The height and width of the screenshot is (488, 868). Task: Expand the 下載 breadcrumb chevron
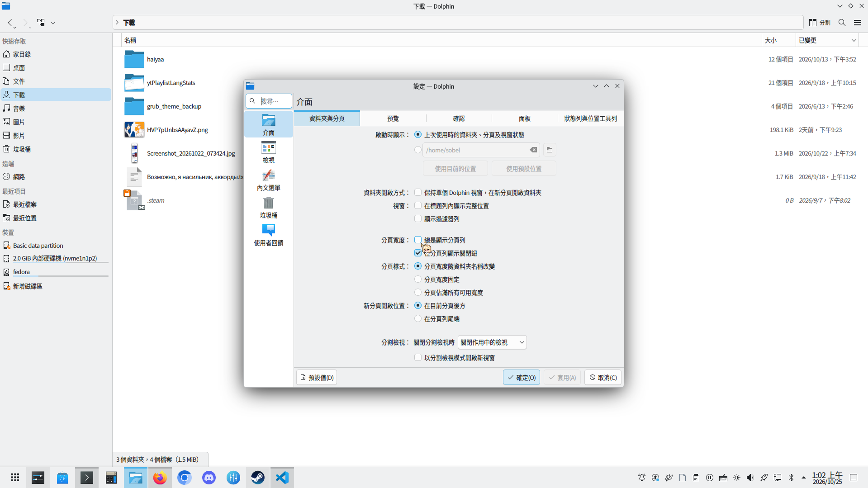click(x=117, y=23)
